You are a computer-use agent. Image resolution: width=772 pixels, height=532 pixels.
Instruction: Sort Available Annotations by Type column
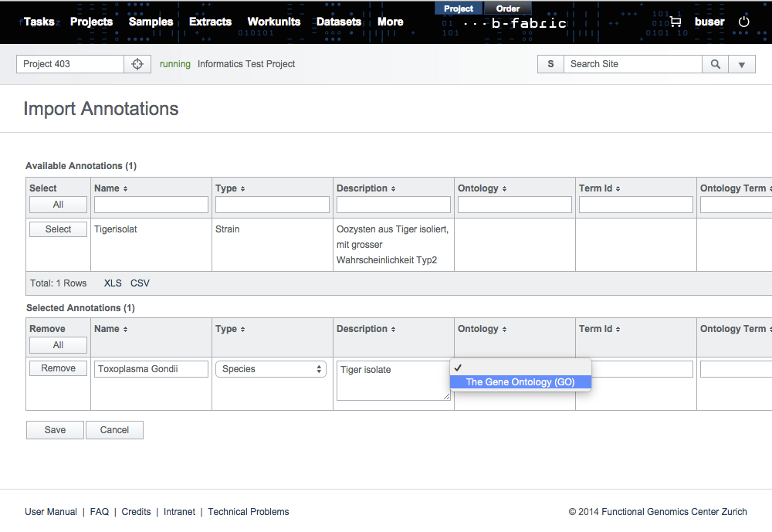[230, 188]
